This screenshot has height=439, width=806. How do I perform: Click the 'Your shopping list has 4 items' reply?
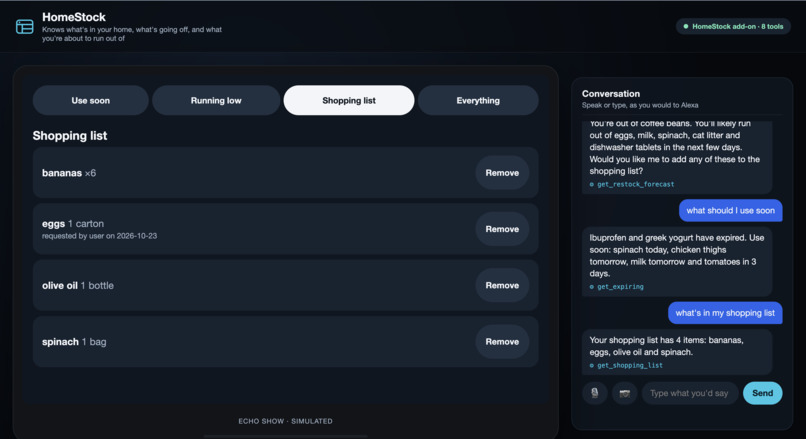tap(676, 352)
